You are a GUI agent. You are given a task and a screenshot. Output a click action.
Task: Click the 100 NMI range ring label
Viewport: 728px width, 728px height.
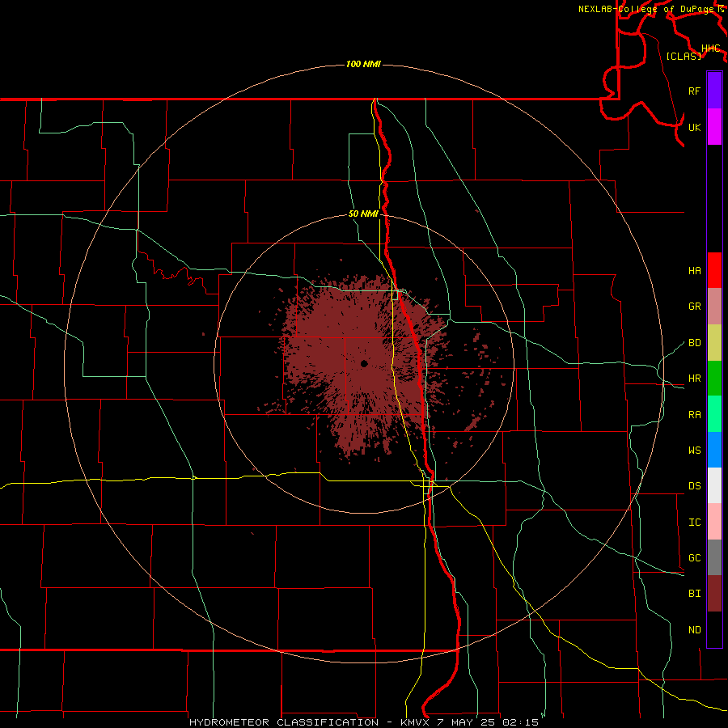point(363,64)
